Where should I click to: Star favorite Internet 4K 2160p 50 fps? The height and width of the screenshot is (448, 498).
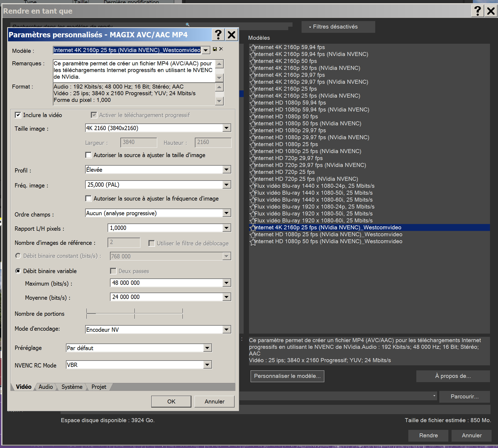pos(252,61)
